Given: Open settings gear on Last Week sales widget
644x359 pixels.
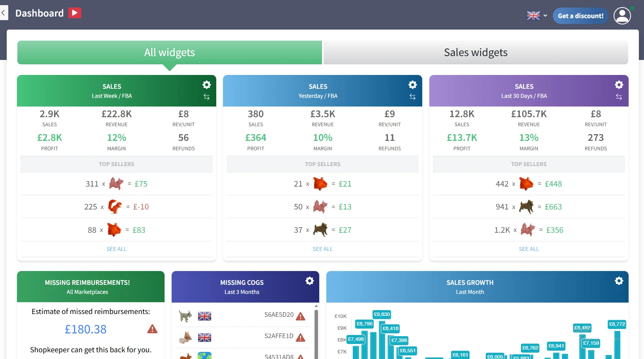Looking at the screenshot, I should (206, 85).
